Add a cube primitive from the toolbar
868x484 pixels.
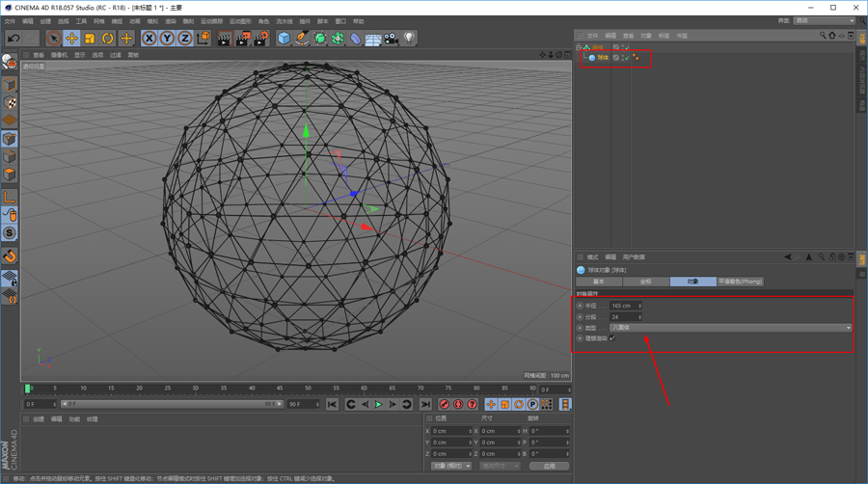284,39
